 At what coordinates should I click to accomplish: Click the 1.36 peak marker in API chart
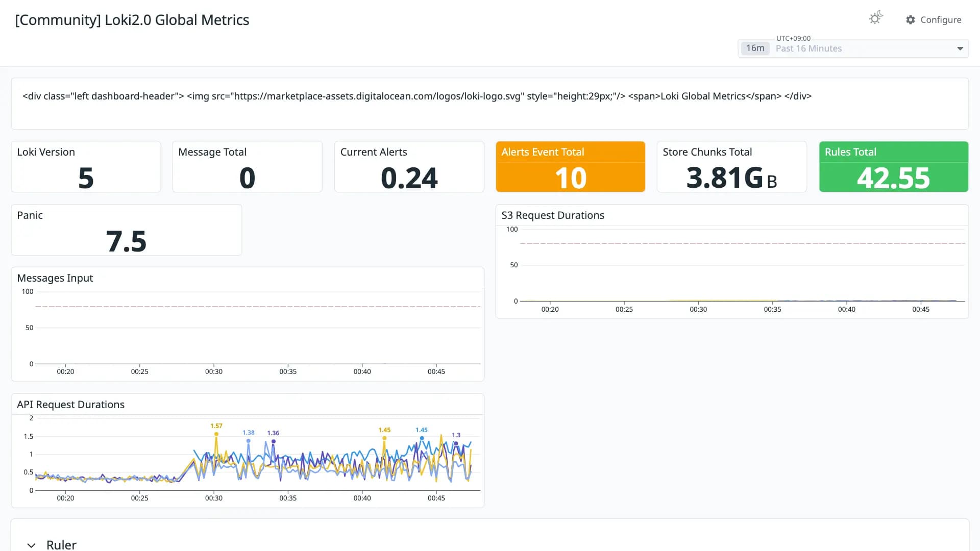tap(274, 441)
